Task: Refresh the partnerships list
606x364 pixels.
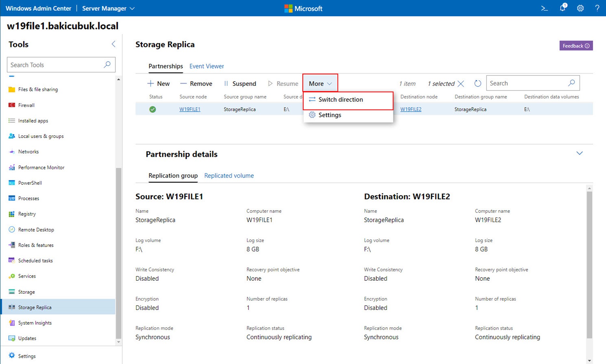Action: [x=477, y=83]
